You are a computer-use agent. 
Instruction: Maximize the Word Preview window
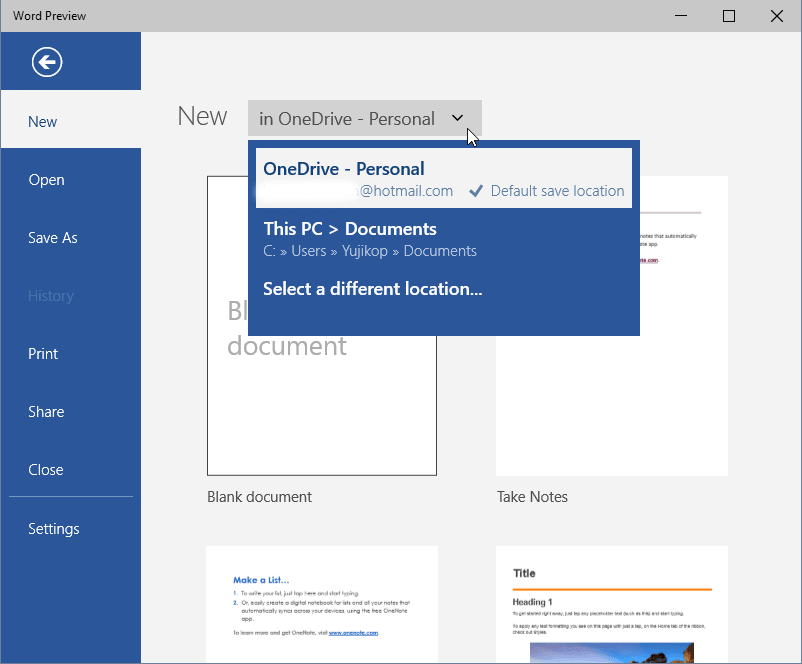point(729,16)
